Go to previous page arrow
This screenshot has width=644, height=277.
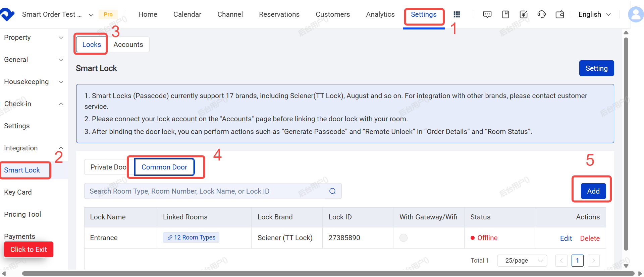click(561, 261)
